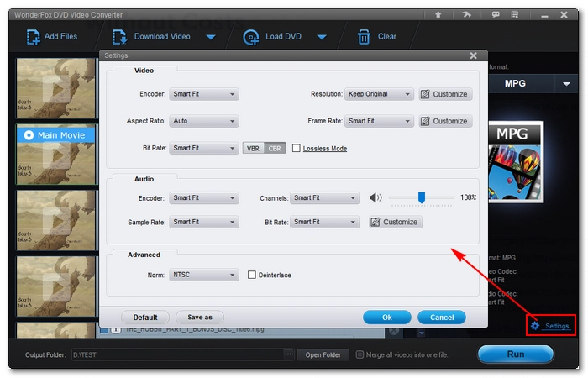The width and height of the screenshot is (588, 378).
Task: Open the audio Encoder dropdown
Action: (203, 197)
